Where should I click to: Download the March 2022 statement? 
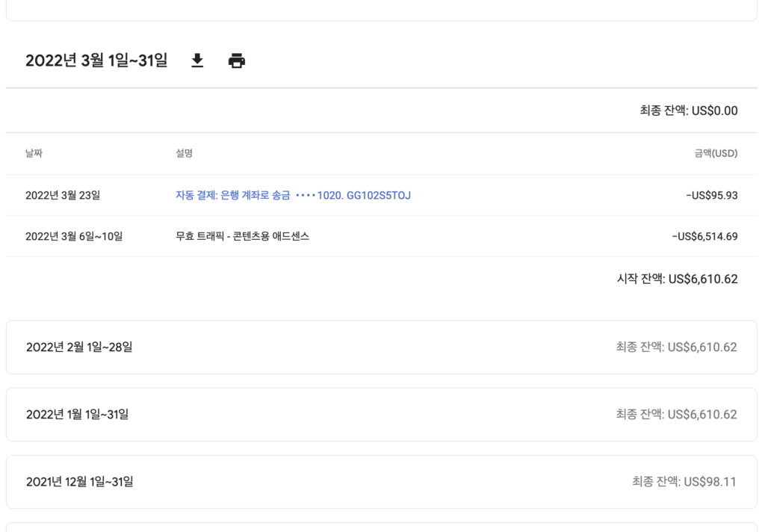(x=197, y=61)
